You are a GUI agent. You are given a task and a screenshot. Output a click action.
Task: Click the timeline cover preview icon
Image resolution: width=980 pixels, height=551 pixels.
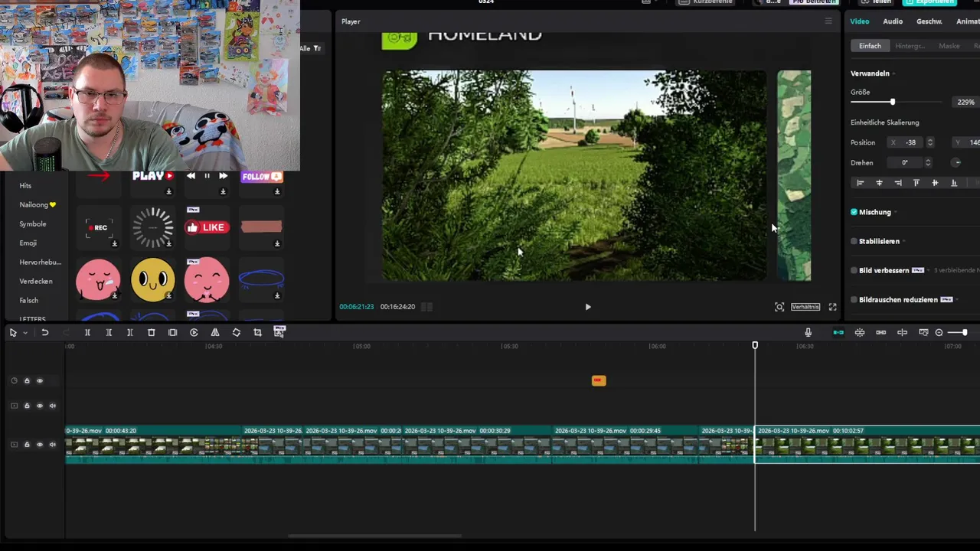(x=923, y=332)
